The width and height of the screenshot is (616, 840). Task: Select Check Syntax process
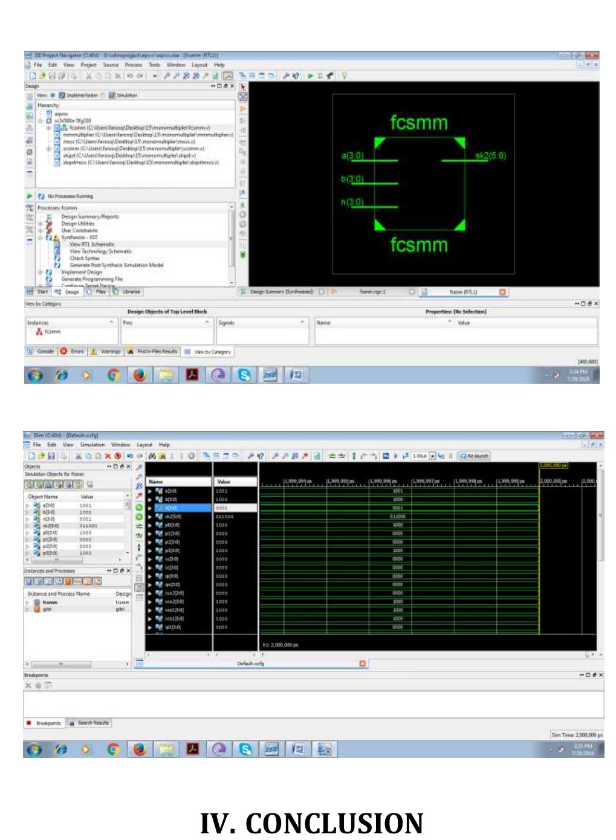[84, 258]
